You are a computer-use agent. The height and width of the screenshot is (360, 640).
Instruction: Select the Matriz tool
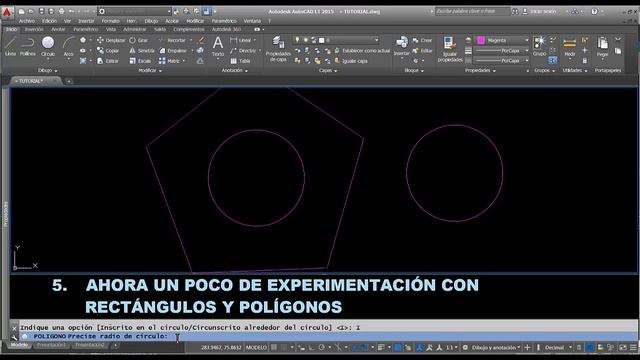coord(169,61)
